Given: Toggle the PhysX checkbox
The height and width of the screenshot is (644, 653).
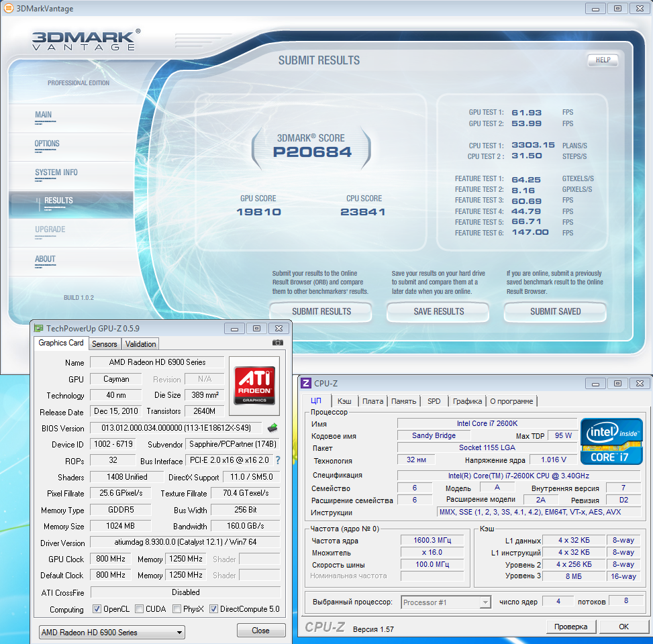Looking at the screenshot, I should [x=177, y=609].
